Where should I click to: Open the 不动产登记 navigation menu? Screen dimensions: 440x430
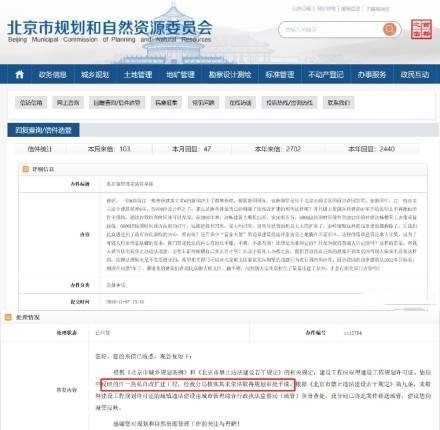click(x=326, y=74)
